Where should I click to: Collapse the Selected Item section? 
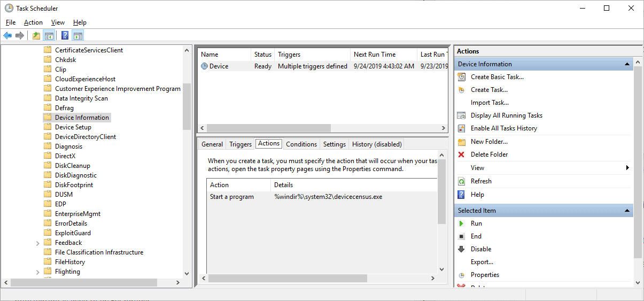pos(627,211)
